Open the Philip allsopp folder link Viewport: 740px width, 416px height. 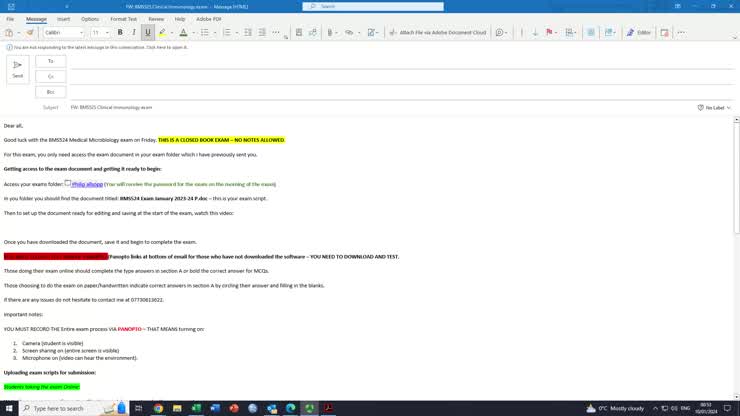pyautogui.click(x=85, y=184)
